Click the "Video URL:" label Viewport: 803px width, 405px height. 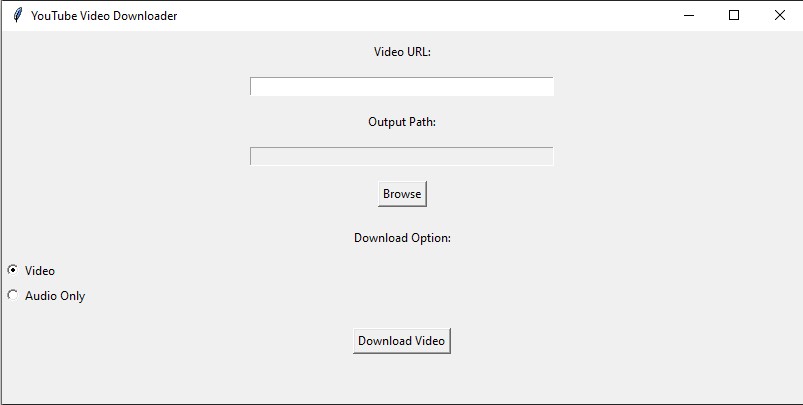(402, 52)
